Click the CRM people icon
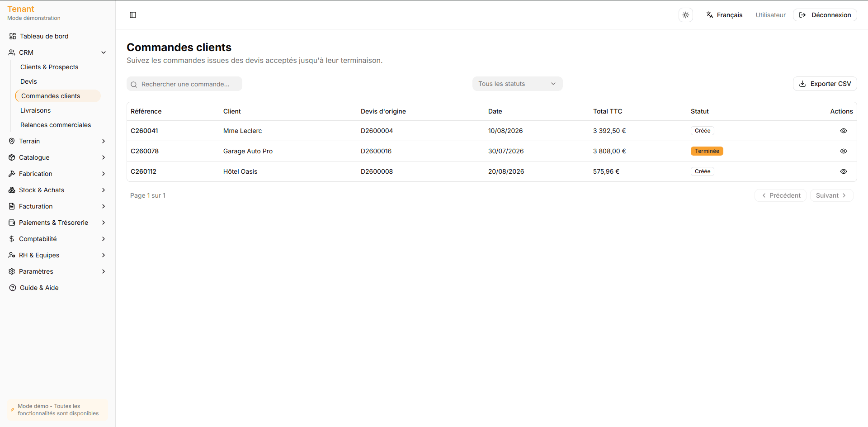 [12, 52]
